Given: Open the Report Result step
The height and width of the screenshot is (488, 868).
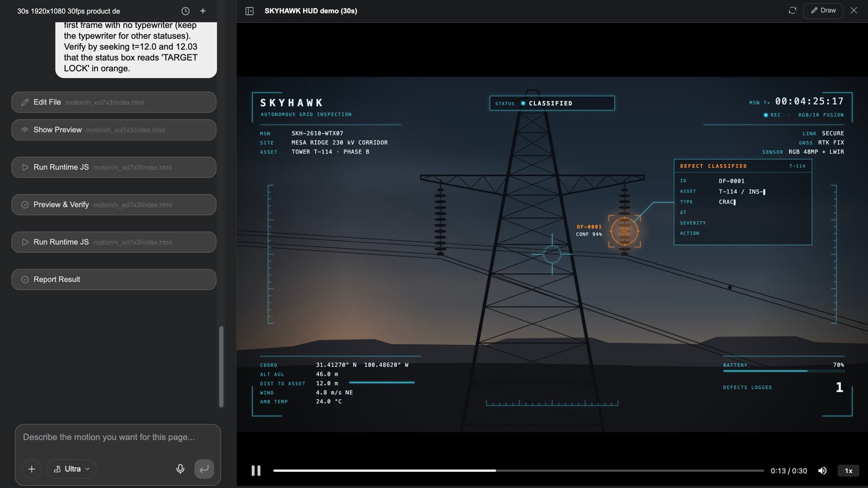Looking at the screenshot, I should (114, 279).
